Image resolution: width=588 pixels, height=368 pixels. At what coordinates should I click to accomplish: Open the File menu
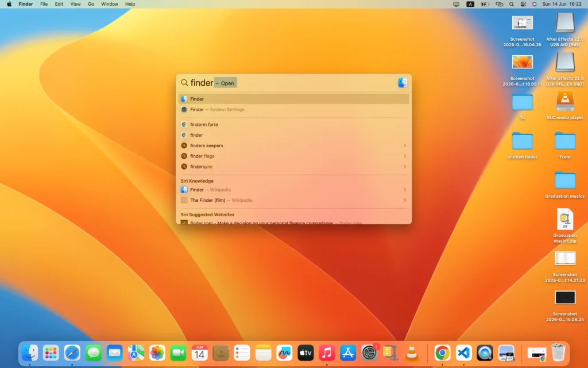44,4
